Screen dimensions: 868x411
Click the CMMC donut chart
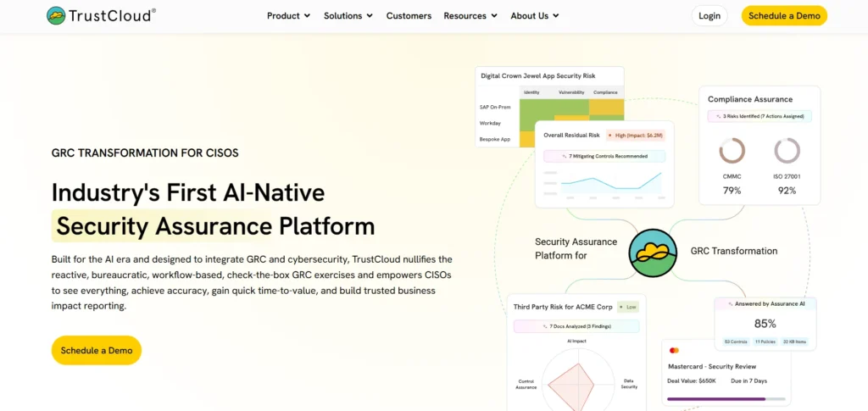click(x=732, y=151)
